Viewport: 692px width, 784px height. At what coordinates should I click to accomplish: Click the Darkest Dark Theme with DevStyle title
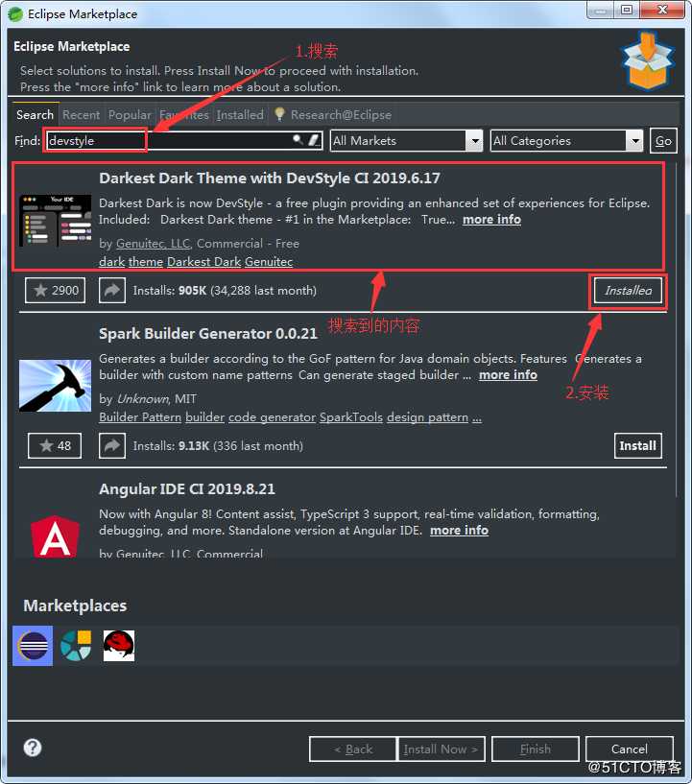[270, 178]
